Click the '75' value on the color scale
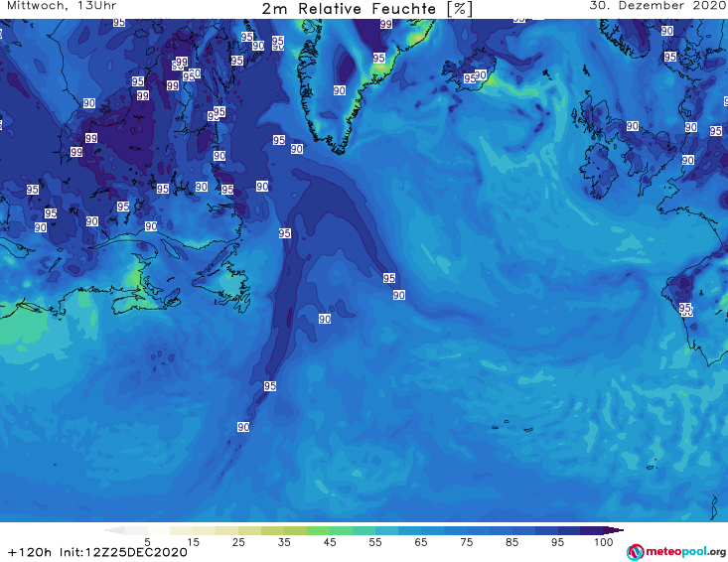The width and height of the screenshot is (728, 562). click(x=466, y=542)
